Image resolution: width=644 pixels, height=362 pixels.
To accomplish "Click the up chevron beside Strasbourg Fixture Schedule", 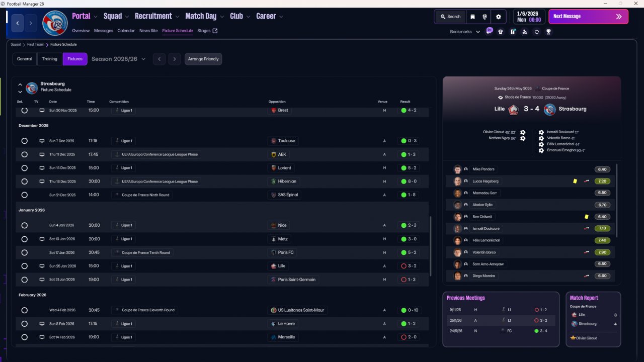I will 20,85.
